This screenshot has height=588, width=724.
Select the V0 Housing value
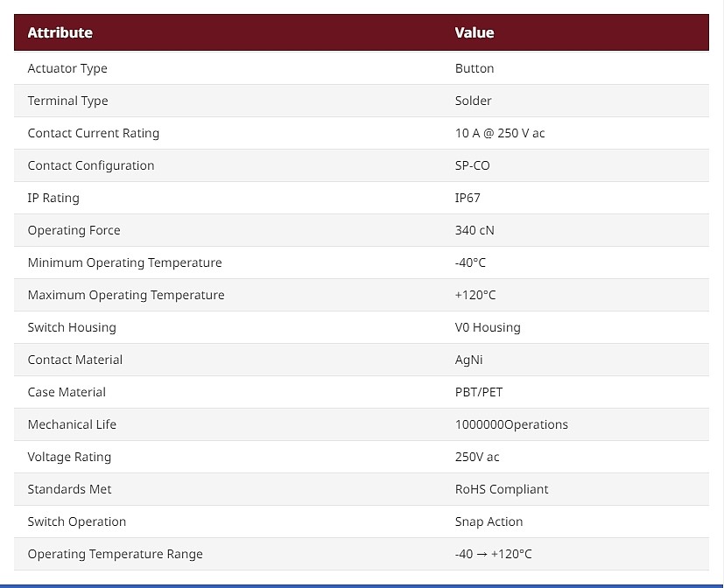click(488, 328)
